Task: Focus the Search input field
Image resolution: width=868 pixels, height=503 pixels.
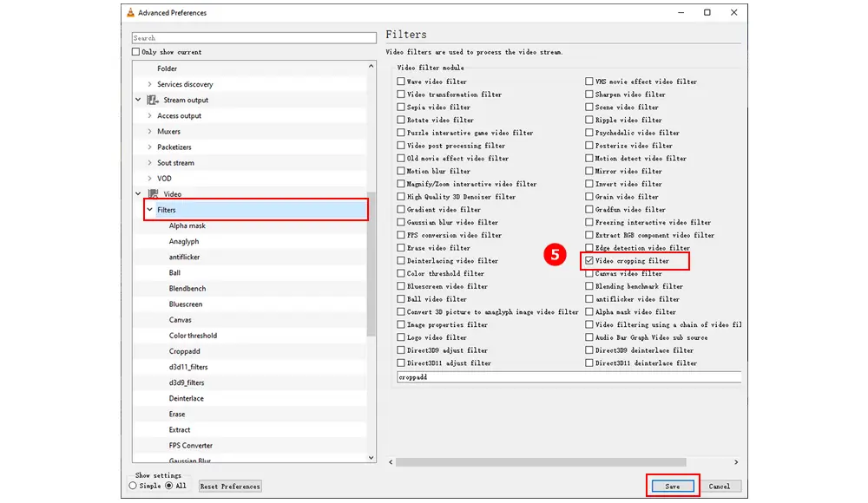Action: (x=254, y=37)
